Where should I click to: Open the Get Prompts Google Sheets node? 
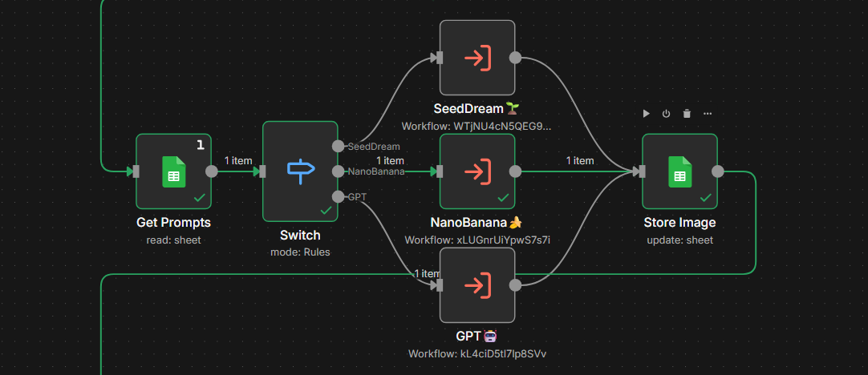[x=173, y=171]
